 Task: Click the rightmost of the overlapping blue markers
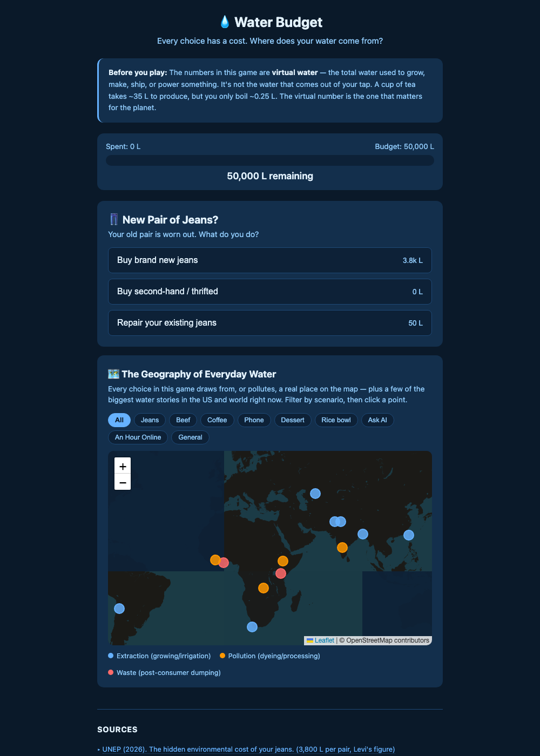coord(341,522)
